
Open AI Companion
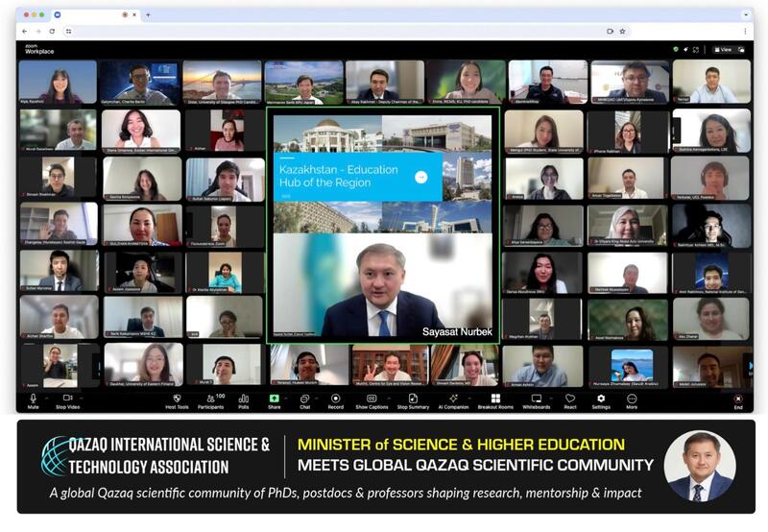453,399
